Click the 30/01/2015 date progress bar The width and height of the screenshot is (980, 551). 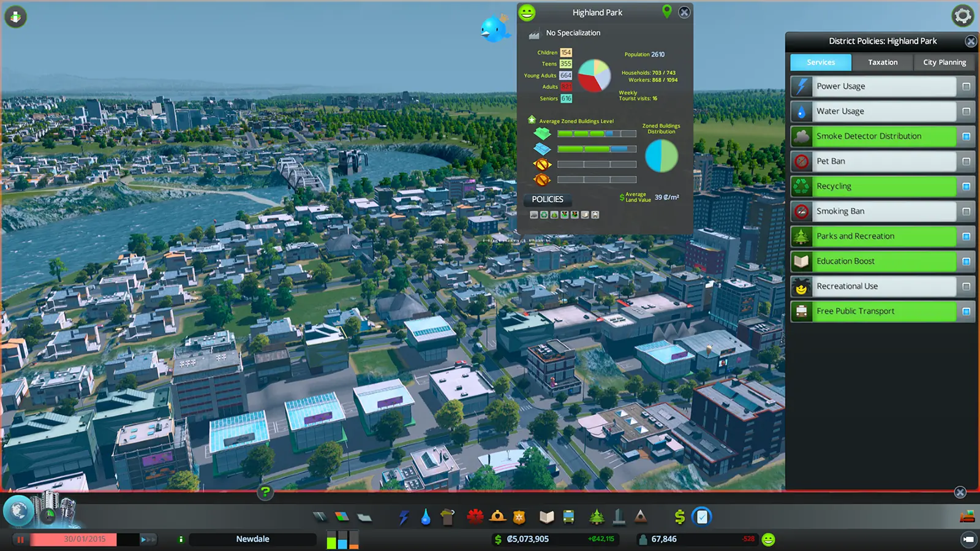point(85,539)
